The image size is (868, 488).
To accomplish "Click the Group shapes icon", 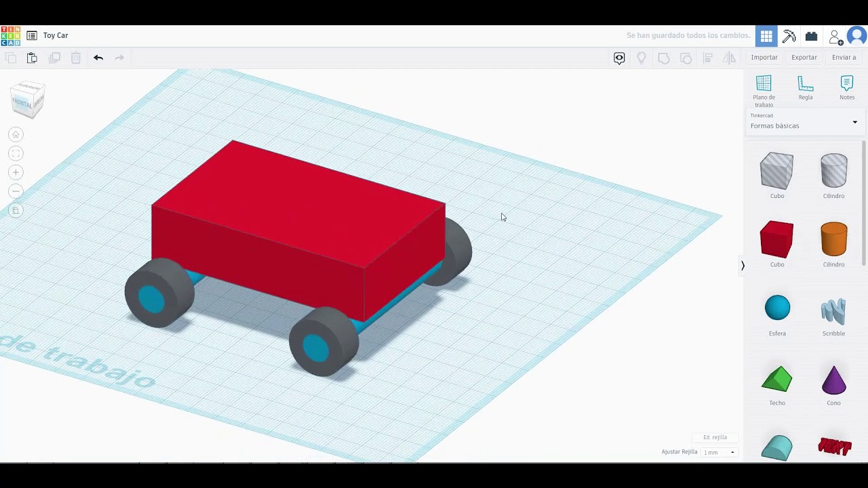I will 664,58.
